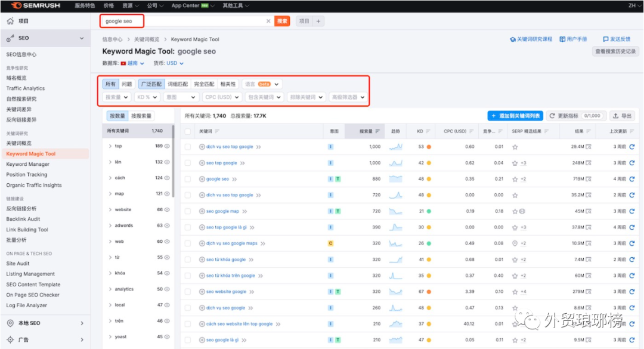Expand the 'website' keyword group

pos(110,209)
